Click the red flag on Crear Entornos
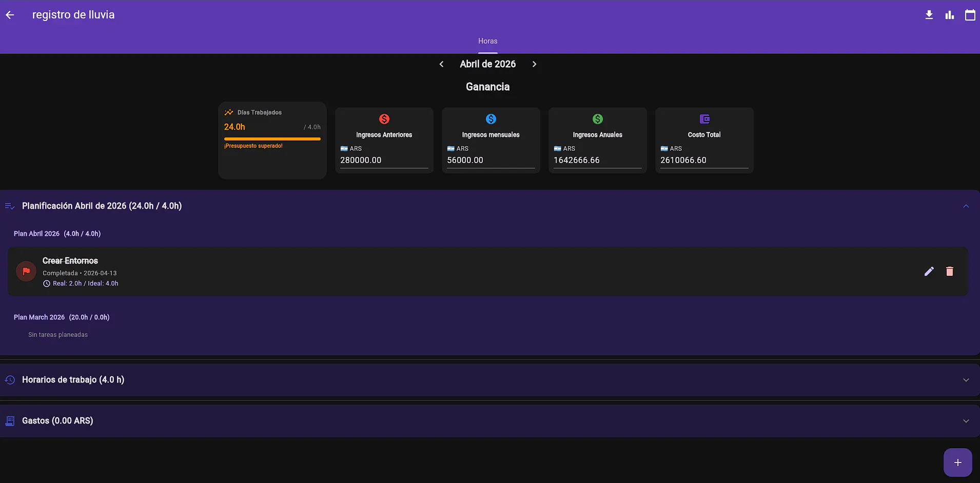The height and width of the screenshot is (483, 980). point(26,271)
